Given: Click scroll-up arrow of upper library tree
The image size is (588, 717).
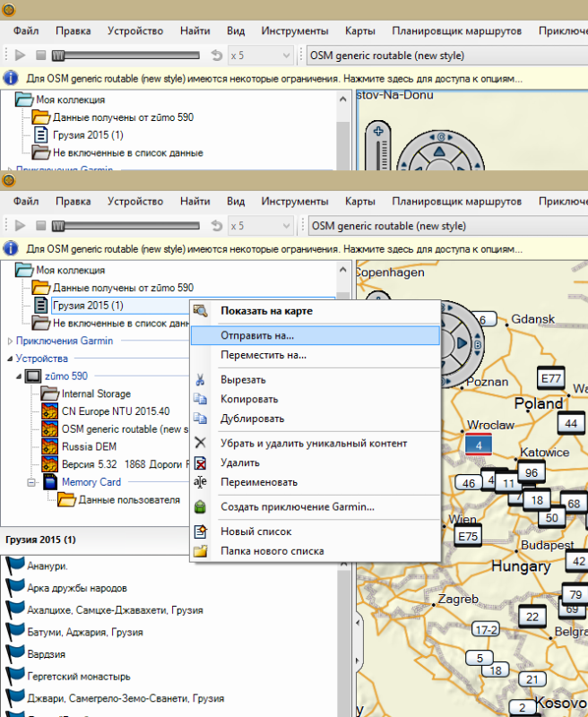Looking at the screenshot, I should tap(343, 99).
